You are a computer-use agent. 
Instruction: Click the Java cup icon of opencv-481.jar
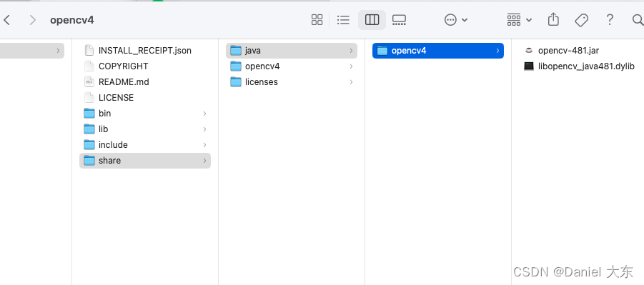529,51
